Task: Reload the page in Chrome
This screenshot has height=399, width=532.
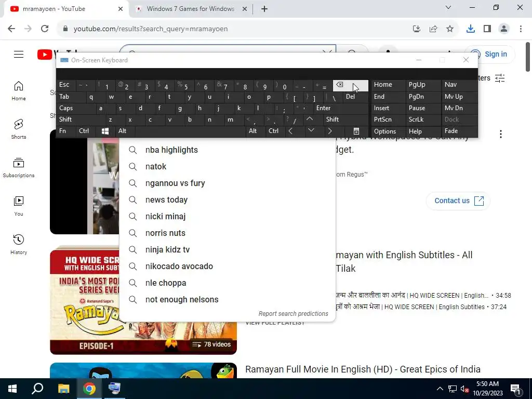Action: pyautogui.click(x=45, y=29)
